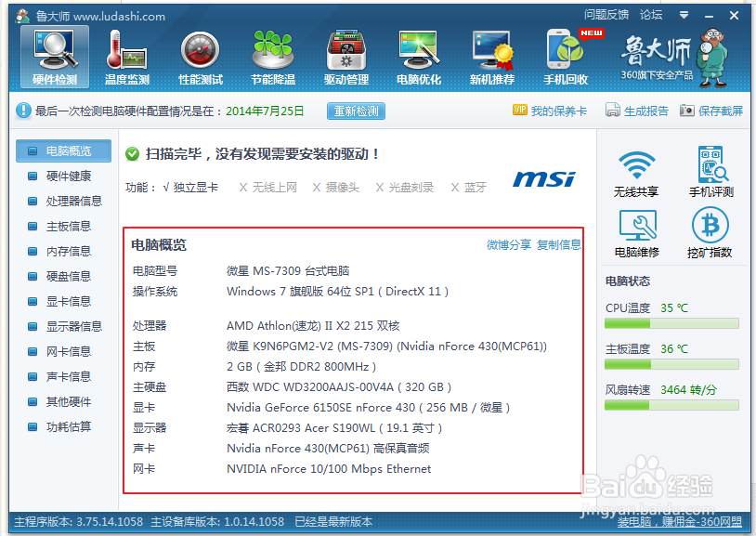Select 内存信息 in sidebar

(64, 252)
